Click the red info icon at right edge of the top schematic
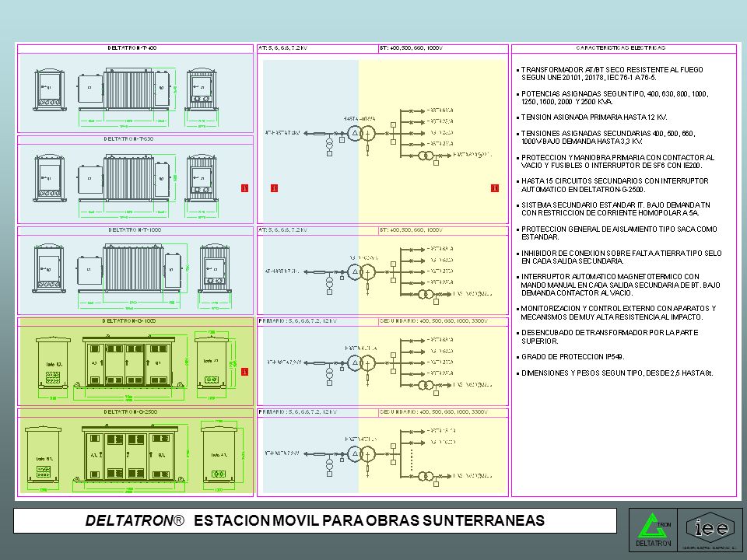Image resolution: width=747 pixels, height=560 pixels. pos(495,188)
